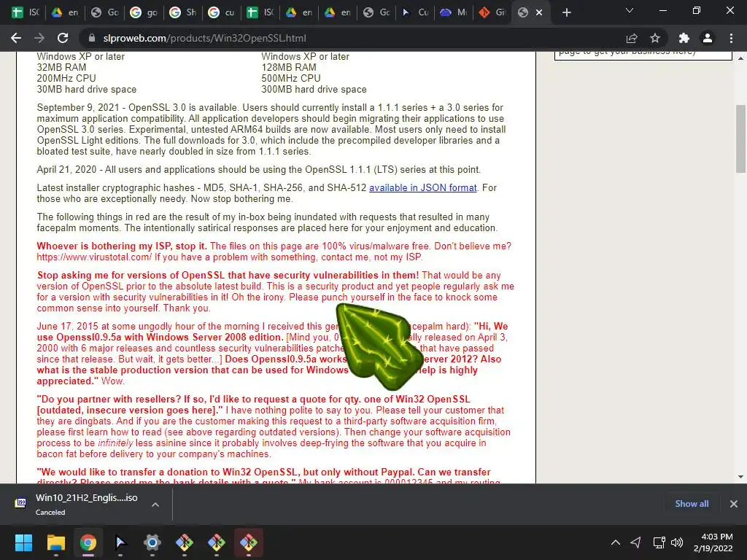Image resolution: width=747 pixels, height=560 pixels.
Task: Click the location tray icon
Action: [635, 542]
